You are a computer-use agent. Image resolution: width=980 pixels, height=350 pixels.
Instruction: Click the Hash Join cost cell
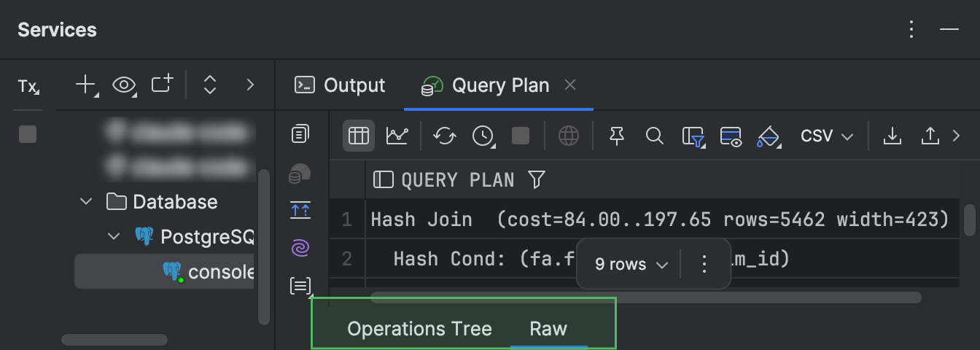(663, 219)
